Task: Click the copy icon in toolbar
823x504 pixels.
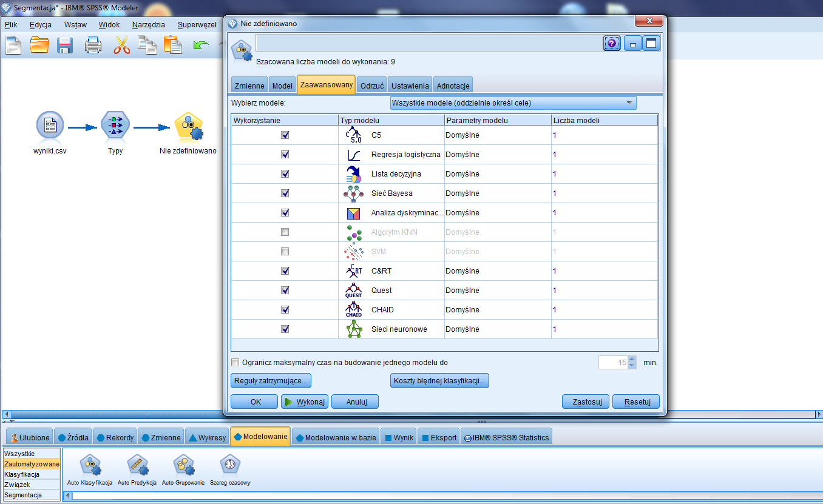Action: pos(147,45)
